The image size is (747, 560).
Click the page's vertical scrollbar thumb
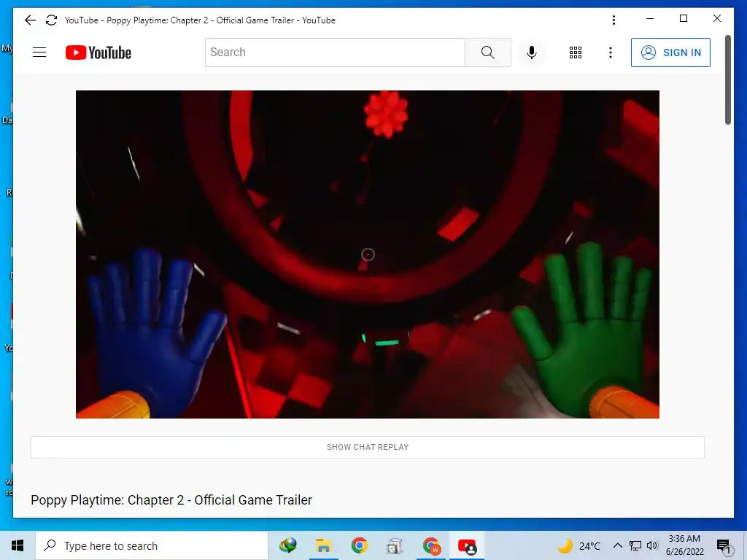click(x=727, y=79)
